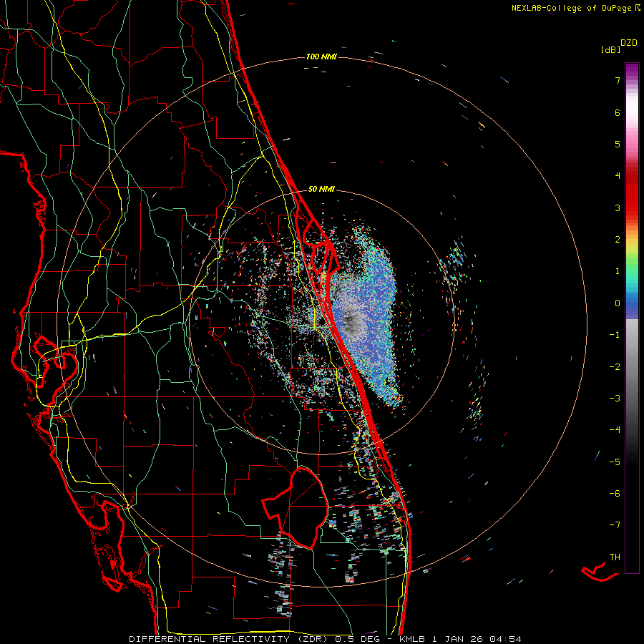This screenshot has width=644, height=644.
Task: Click the 4 value on the scale
Action: click(x=618, y=176)
